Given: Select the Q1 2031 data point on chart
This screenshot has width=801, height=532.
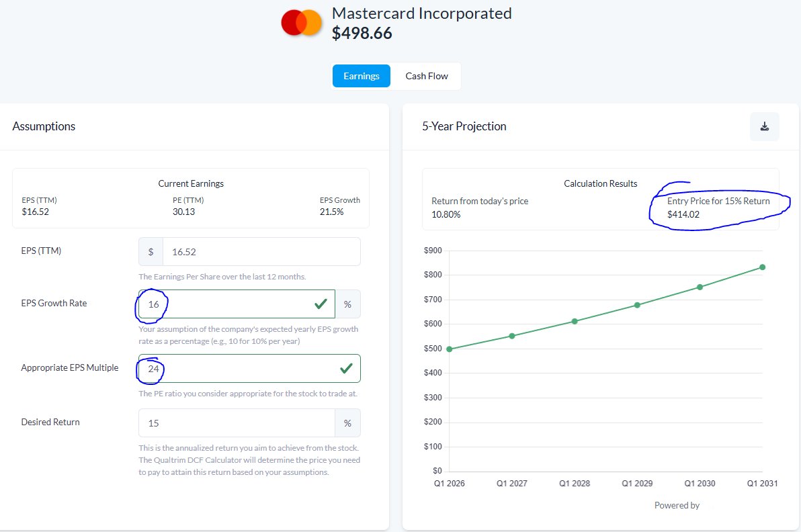Looking at the screenshot, I should coord(762,267).
